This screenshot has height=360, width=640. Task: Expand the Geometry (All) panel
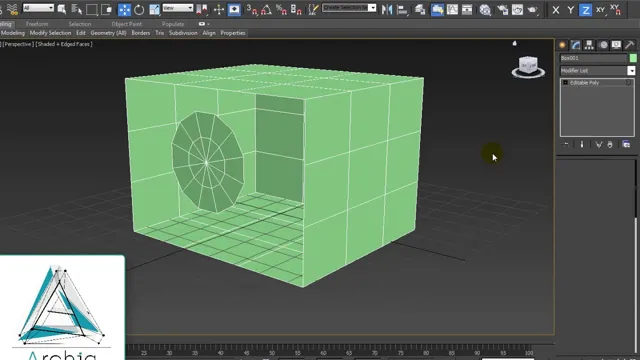point(108,33)
